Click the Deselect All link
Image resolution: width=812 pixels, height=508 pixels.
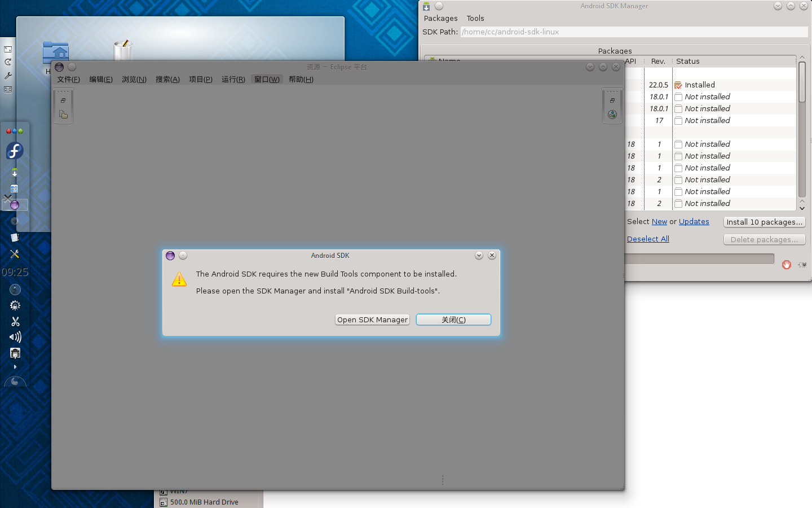click(648, 239)
